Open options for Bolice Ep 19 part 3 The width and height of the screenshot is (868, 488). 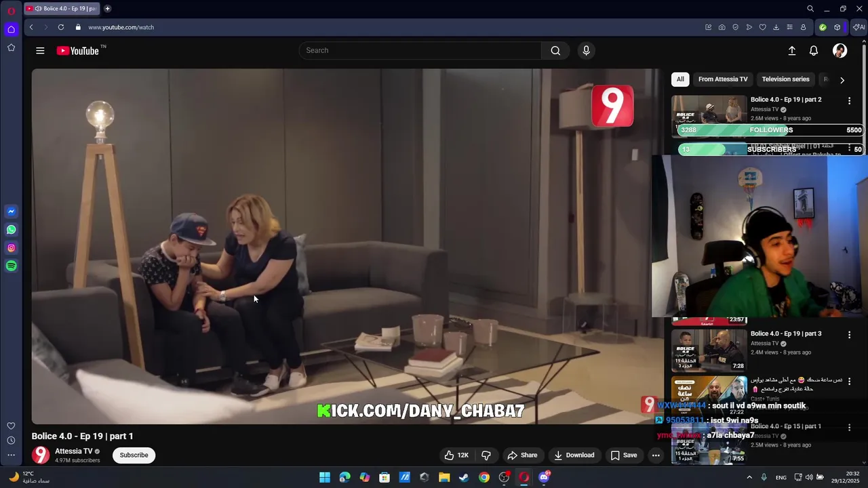(x=849, y=335)
